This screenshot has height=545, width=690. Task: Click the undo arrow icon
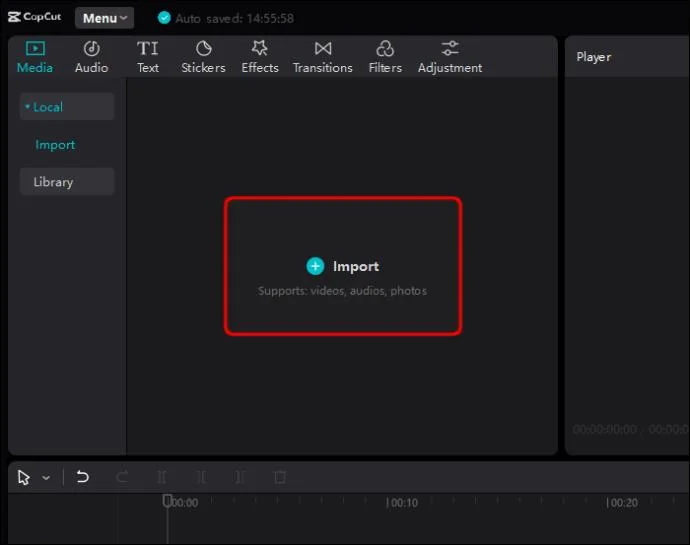coord(82,477)
